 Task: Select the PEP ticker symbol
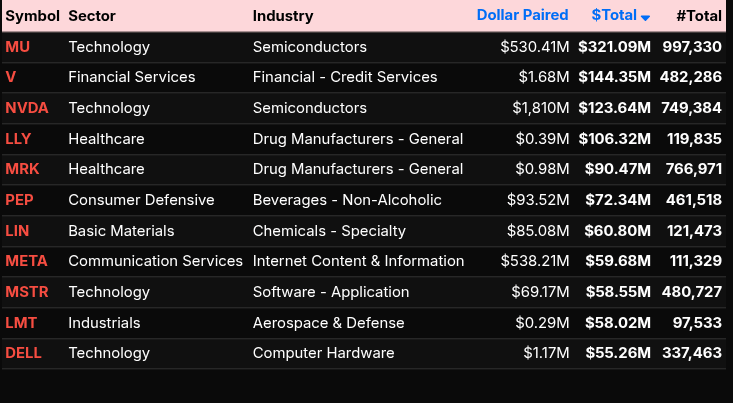coord(20,200)
